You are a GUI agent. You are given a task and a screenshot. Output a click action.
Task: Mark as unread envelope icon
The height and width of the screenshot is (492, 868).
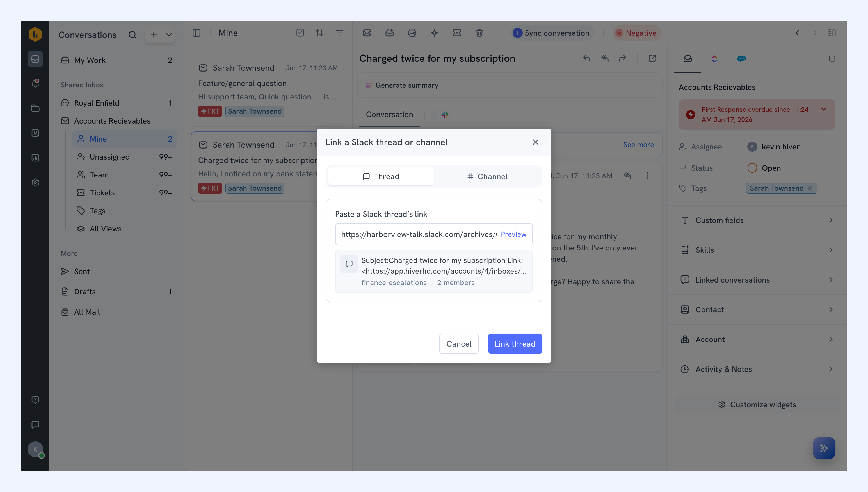pyautogui.click(x=367, y=33)
